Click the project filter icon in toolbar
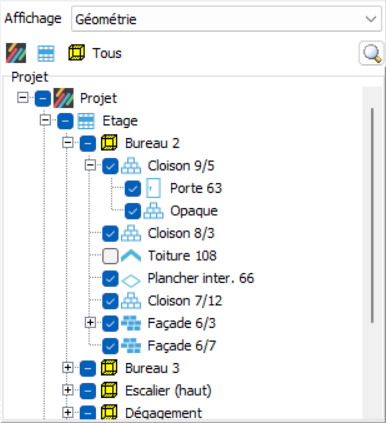Viewport: 386px width, 423px height. pyautogui.click(x=16, y=53)
